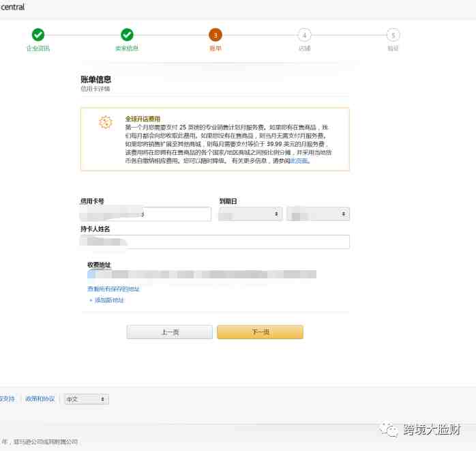
Task: Click the 企业资讯 step label
Action: [x=38, y=48]
